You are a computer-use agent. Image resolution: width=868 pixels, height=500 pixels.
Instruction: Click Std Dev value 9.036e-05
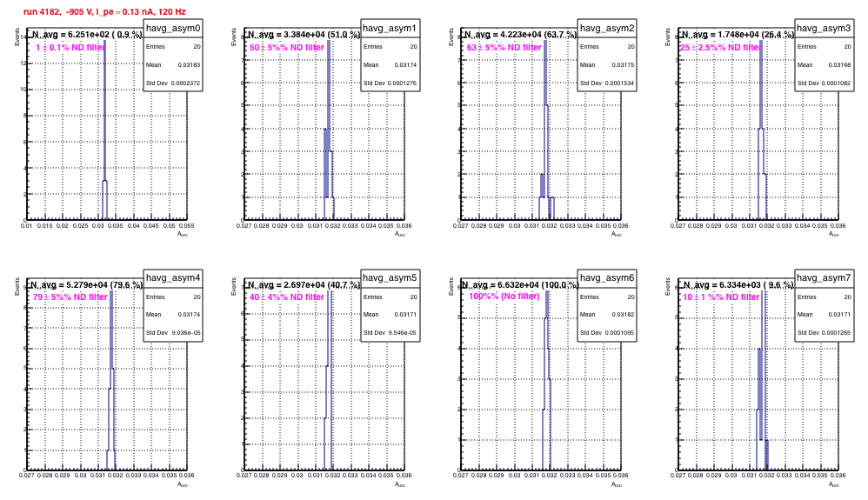click(x=186, y=333)
